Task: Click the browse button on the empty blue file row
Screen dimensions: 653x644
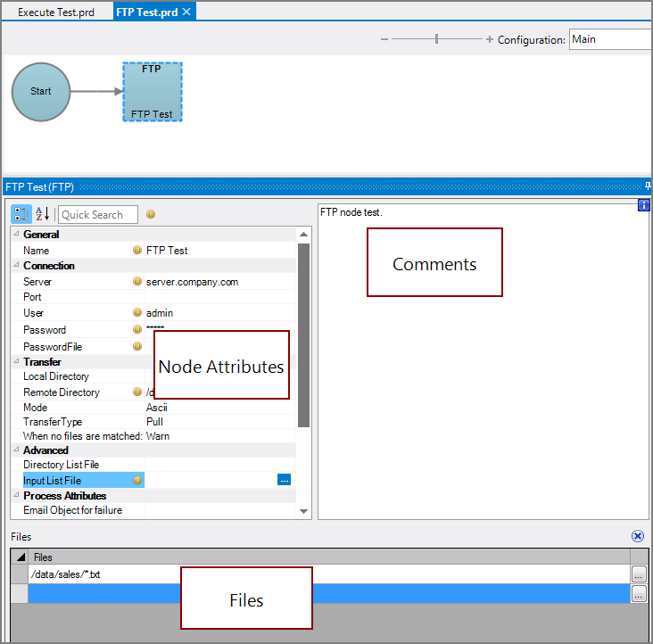Action: tap(639, 594)
